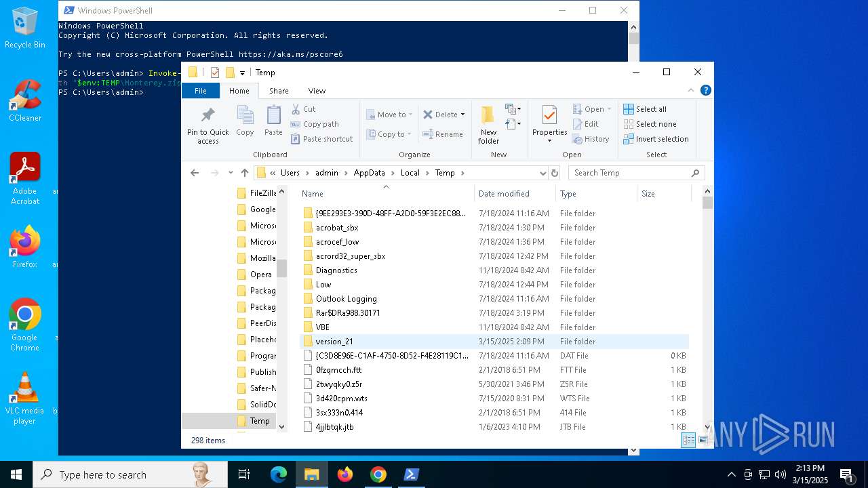Viewport: 868px width, 488px height.
Task: Click Properties icon in quick access toolbar
Action: (x=215, y=73)
